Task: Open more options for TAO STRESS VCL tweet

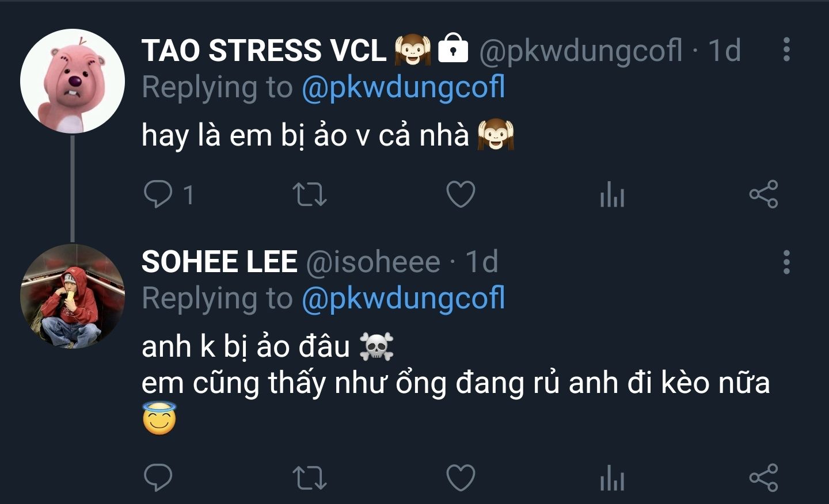Action: pyautogui.click(x=786, y=49)
